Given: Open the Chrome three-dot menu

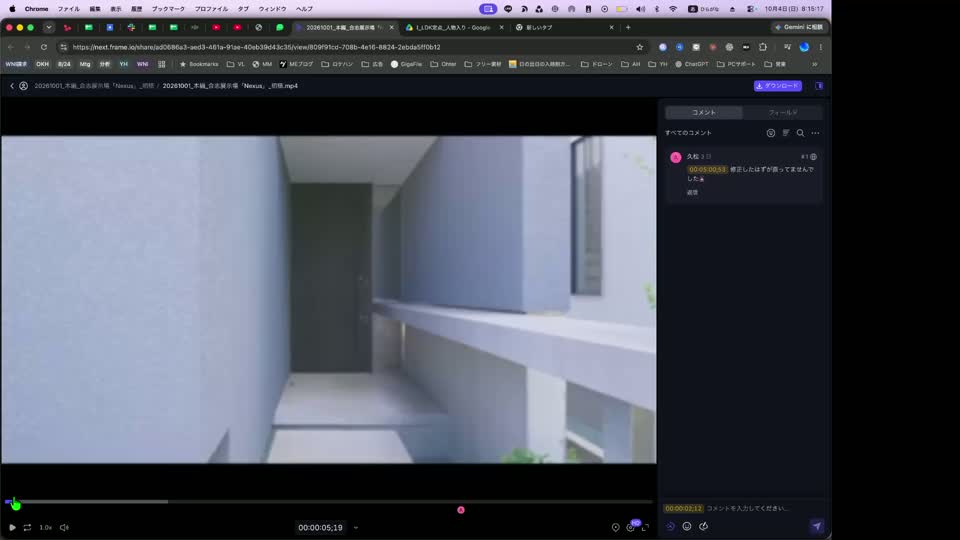Looking at the screenshot, I should point(821,47).
